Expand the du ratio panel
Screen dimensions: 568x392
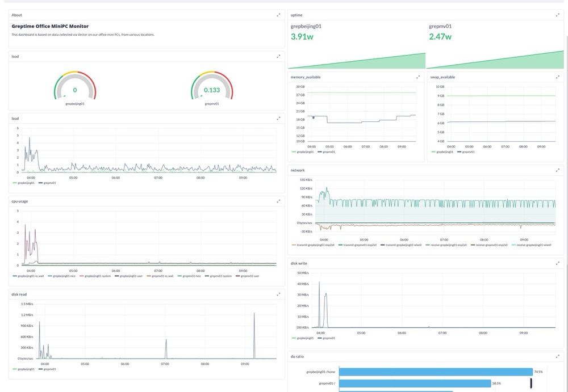pos(557,356)
